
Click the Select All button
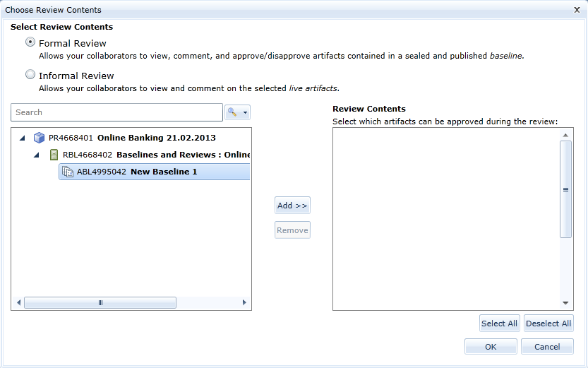(499, 324)
